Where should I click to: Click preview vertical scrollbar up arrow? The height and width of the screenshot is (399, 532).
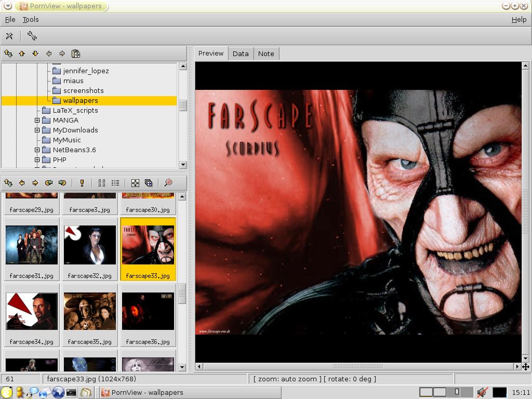pos(526,65)
